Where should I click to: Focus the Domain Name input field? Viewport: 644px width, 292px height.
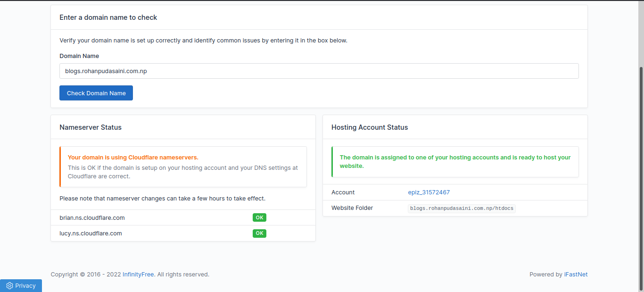click(x=319, y=71)
